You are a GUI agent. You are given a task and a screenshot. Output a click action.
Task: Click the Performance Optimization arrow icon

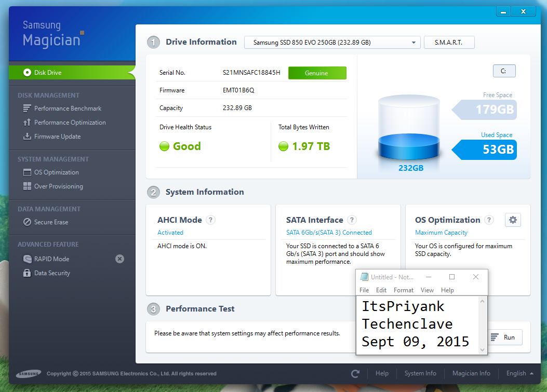(27, 123)
